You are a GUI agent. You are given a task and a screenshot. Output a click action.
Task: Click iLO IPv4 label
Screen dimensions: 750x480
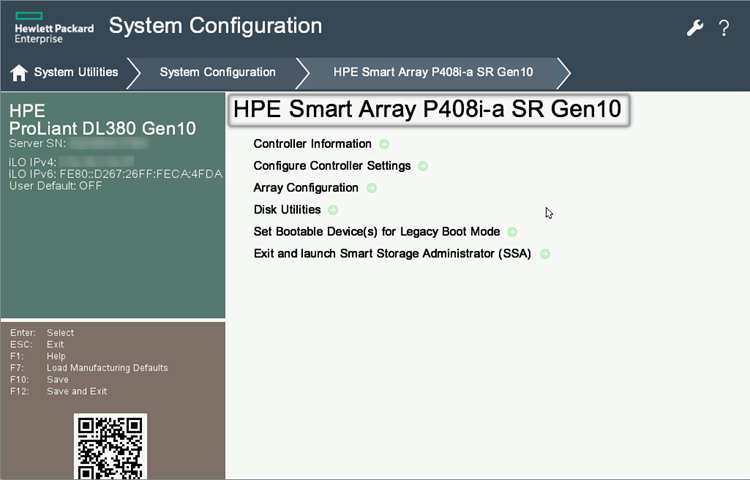pyautogui.click(x=33, y=162)
